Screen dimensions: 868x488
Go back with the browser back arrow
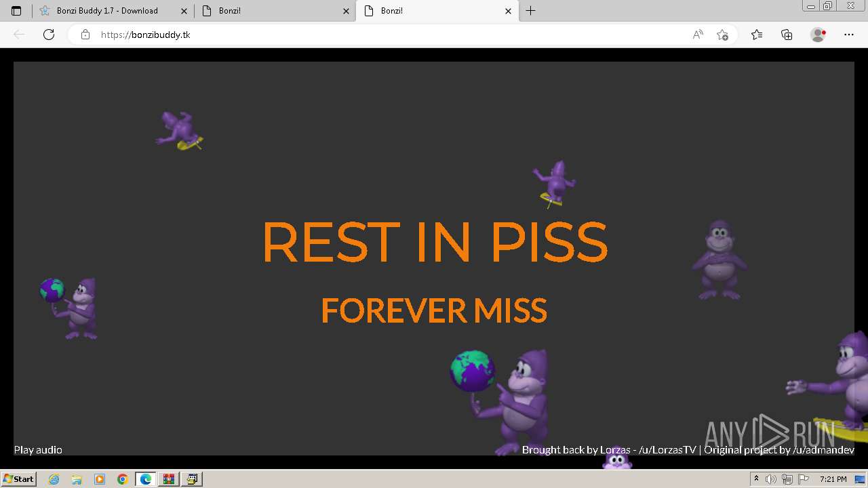click(19, 35)
